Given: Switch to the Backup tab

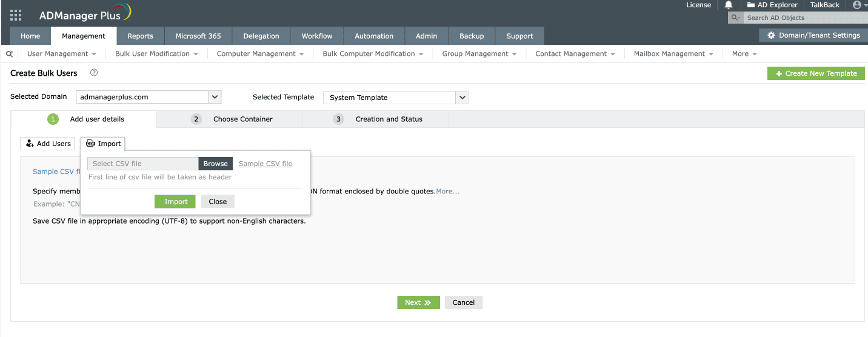Looking at the screenshot, I should 472,36.
